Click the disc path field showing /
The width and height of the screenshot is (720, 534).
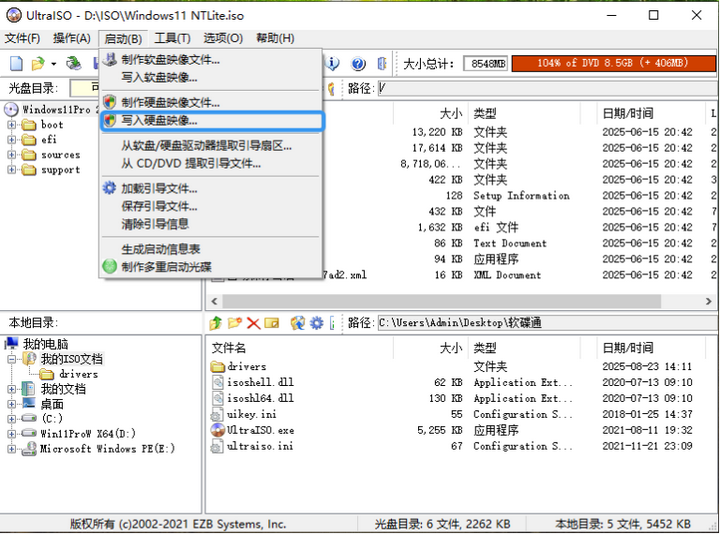(x=546, y=88)
